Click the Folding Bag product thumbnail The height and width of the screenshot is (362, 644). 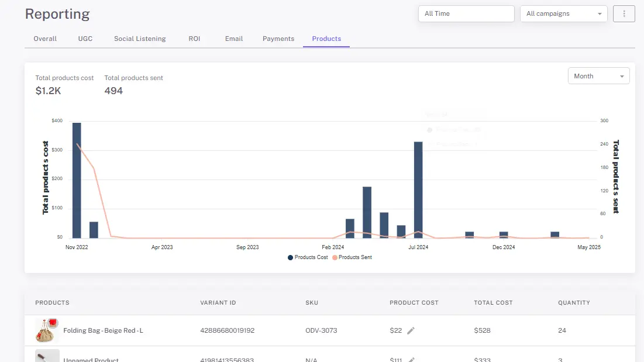coord(47,330)
